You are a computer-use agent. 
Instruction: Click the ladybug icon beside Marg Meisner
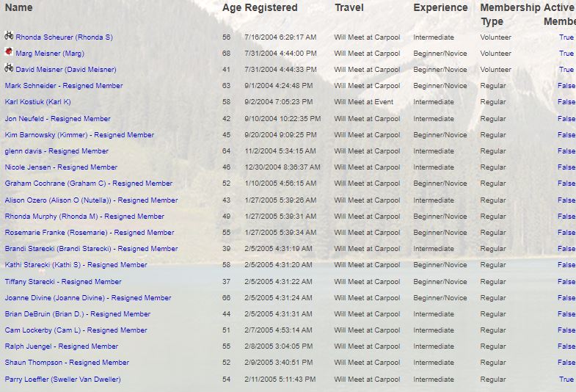[9, 52]
